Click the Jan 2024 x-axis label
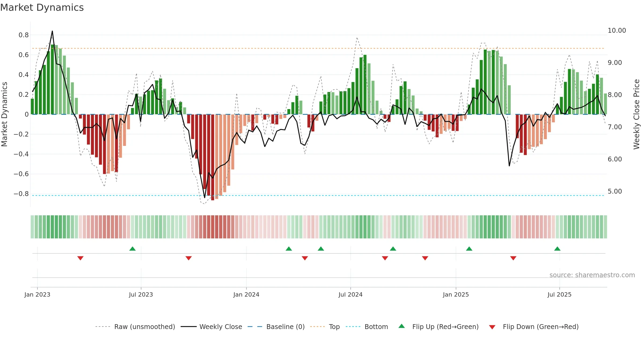This screenshot has height=362, width=644. (x=246, y=294)
